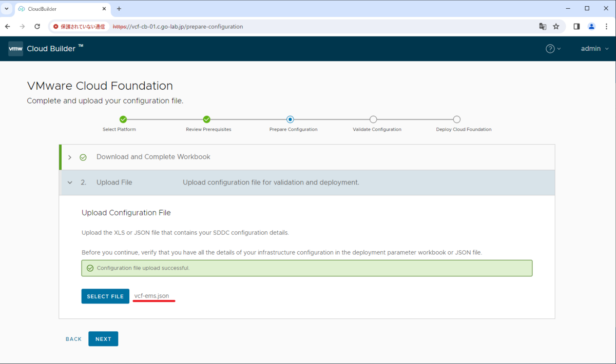This screenshot has height=364, width=616.
Task: Select the Select Platform step circle
Action: [123, 119]
